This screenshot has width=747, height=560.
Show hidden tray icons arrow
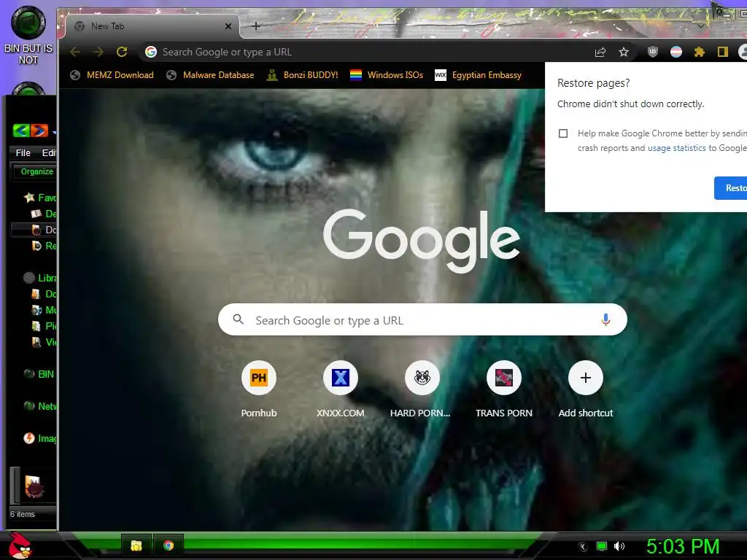pos(583,547)
